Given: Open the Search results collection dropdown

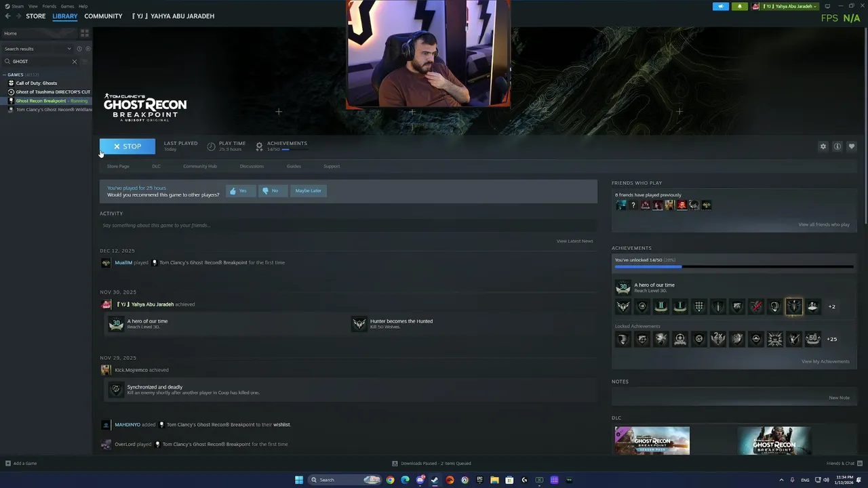Looking at the screenshot, I should [37, 49].
